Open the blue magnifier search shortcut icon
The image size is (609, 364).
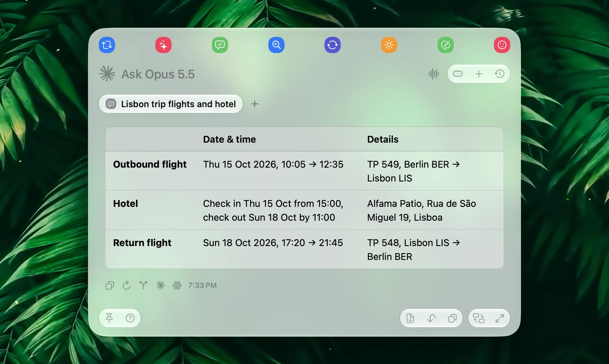coord(276,45)
